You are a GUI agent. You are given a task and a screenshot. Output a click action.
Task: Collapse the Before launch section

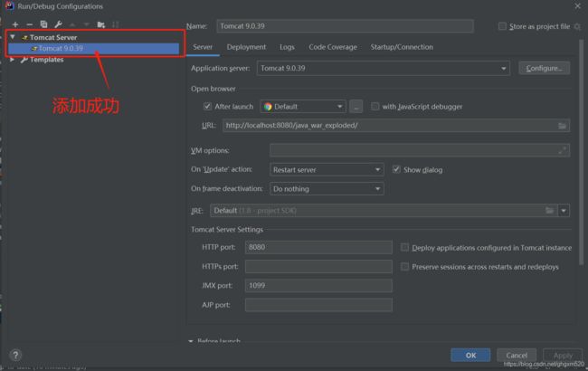191,340
